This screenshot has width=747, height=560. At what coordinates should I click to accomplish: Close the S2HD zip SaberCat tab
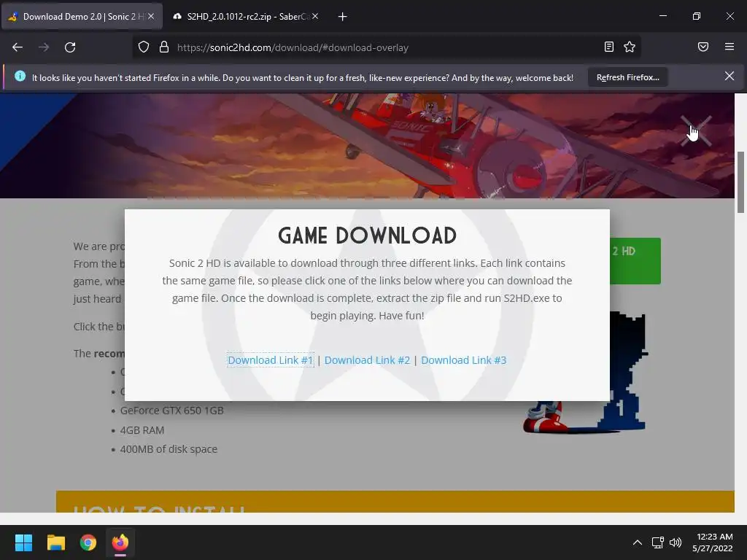[x=315, y=16]
